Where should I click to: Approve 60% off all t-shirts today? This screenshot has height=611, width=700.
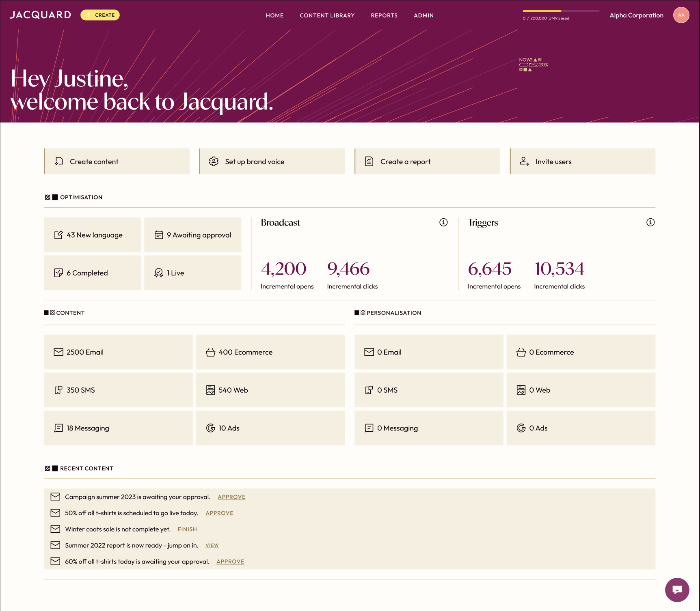tap(230, 562)
